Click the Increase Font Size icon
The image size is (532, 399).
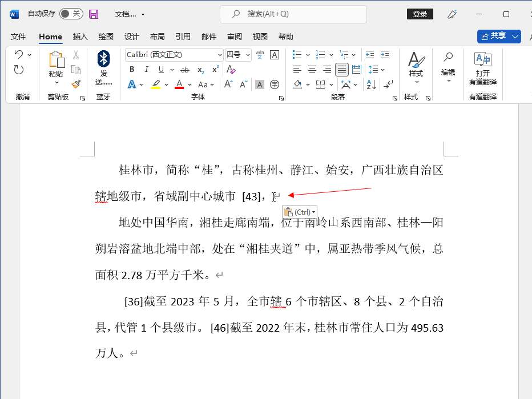point(229,84)
